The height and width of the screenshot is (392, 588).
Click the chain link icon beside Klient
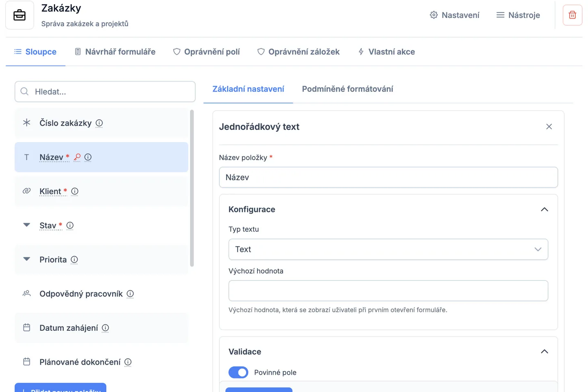[x=27, y=191]
